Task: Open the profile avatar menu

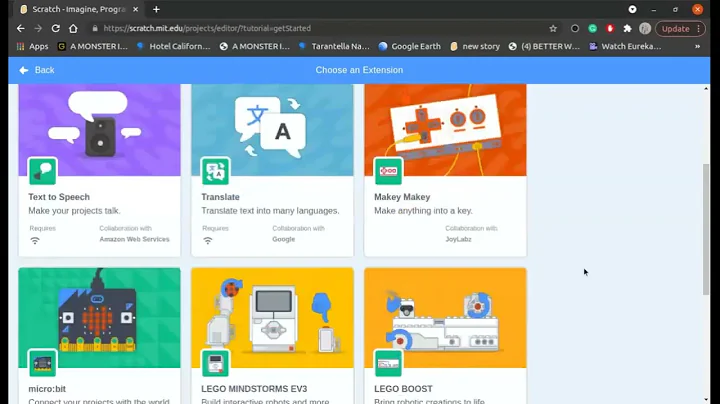Action: click(645, 28)
